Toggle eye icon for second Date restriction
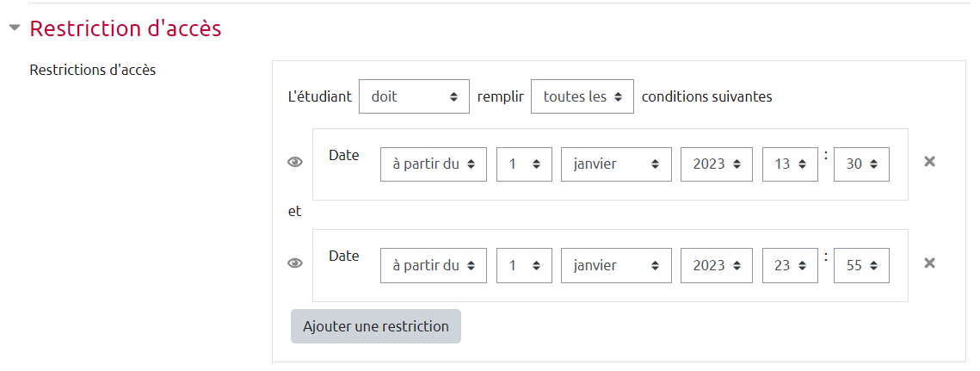The width and height of the screenshot is (980, 371). [x=295, y=263]
